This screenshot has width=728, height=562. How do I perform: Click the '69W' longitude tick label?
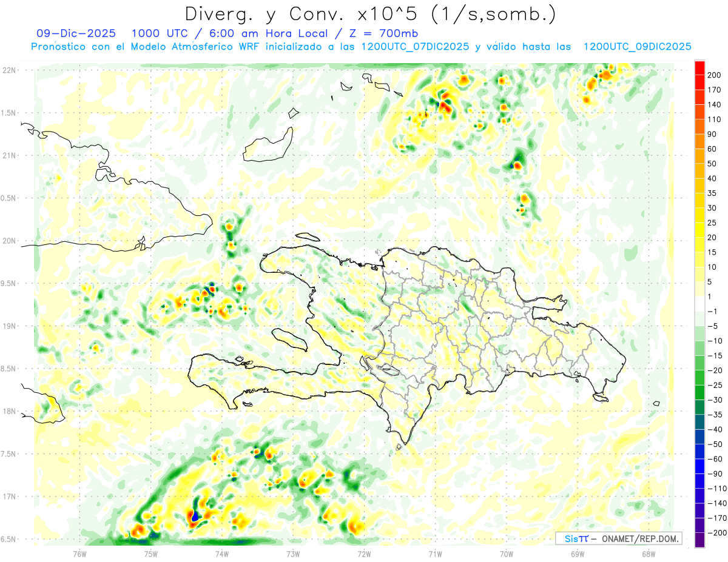click(x=578, y=553)
